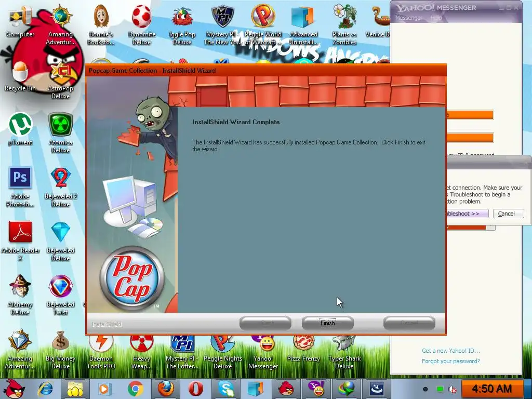Select the Bonnie's Bookstore desktop icon
The height and width of the screenshot is (399, 532).
(101, 25)
